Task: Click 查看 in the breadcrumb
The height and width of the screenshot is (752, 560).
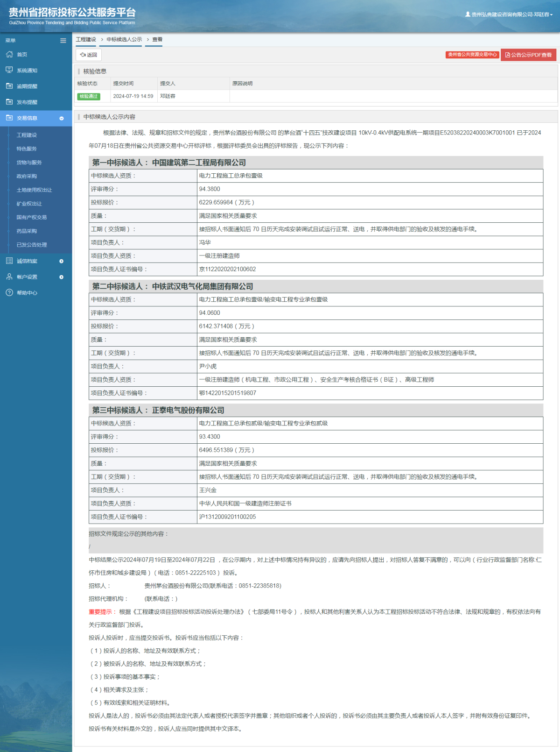Action: coord(157,40)
